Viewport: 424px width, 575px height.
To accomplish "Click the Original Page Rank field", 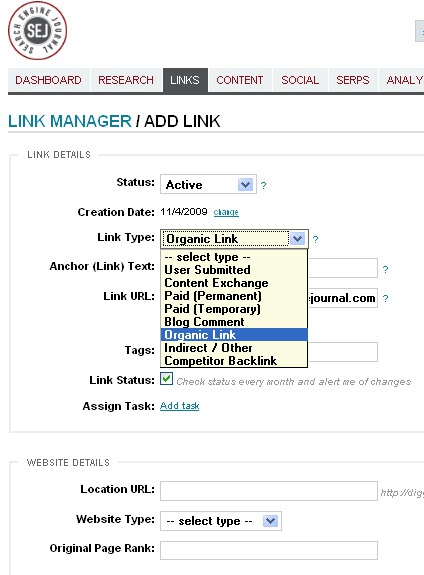I will [x=269, y=550].
